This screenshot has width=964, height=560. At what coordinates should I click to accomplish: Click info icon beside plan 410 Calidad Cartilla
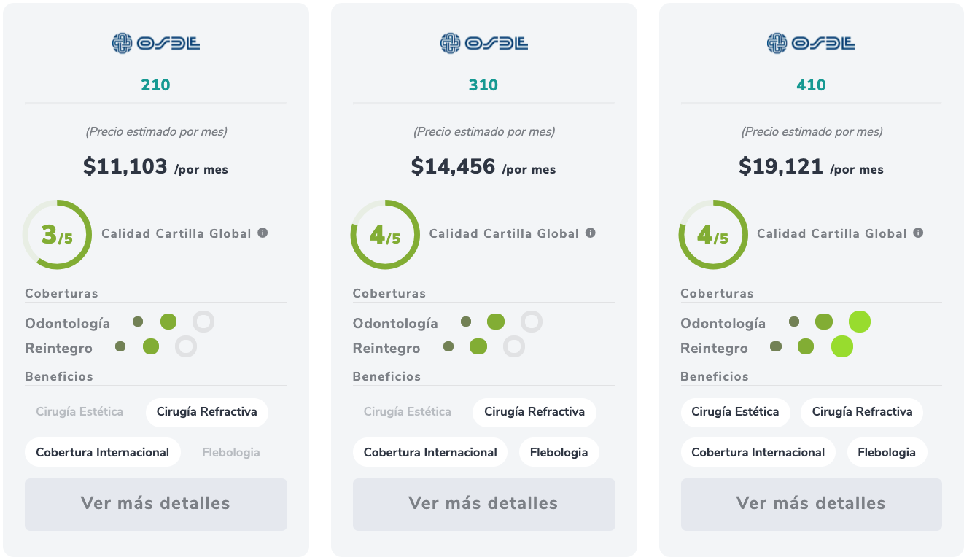[x=918, y=233]
